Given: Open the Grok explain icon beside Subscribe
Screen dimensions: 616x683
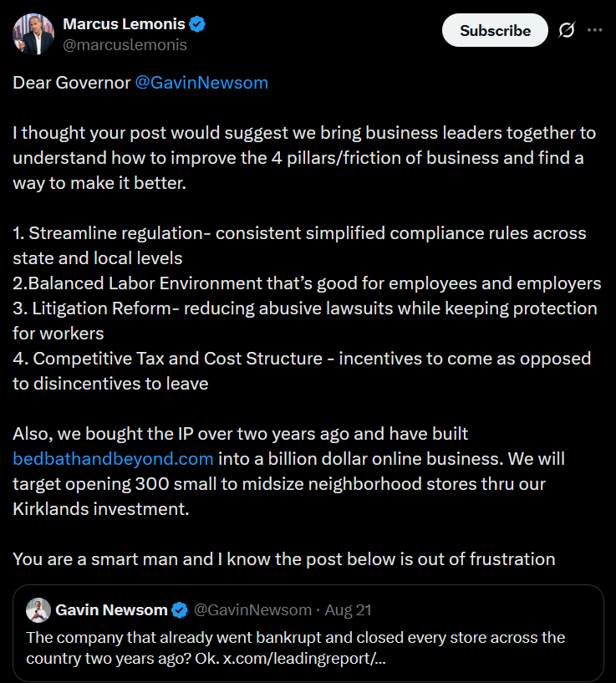Looking at the screenshot, I should click(567, 30).
